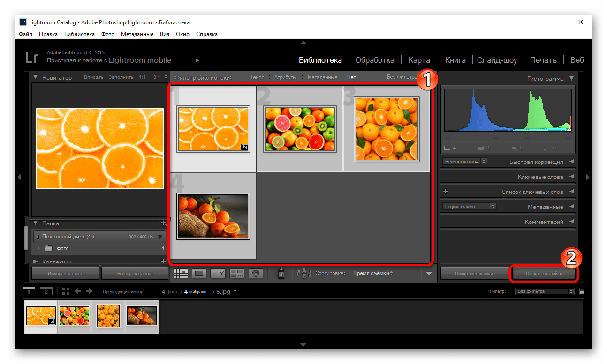Click the "Синхр. настройки" button
Viewport: 607px width, 364px height.
(544, 274)
